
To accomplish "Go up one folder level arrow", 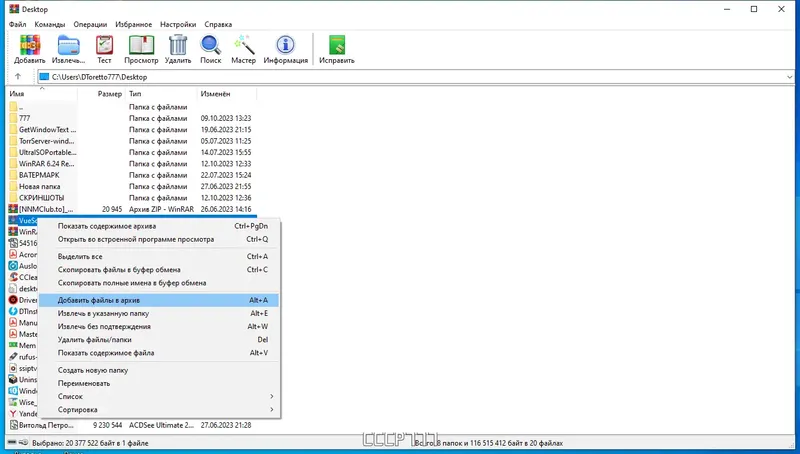I will (x=18, y=77).
